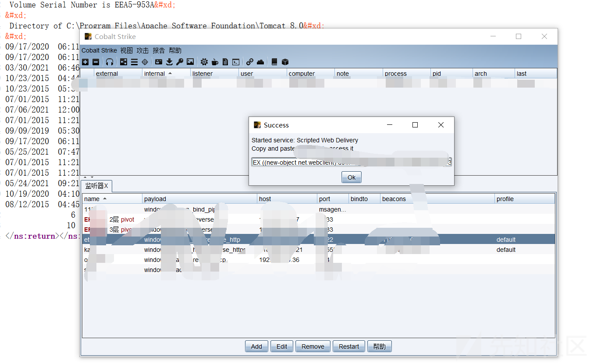Open help via the book icon
Image resolution: width=597 pixels, height=364 pixels.
coord(274,62)
